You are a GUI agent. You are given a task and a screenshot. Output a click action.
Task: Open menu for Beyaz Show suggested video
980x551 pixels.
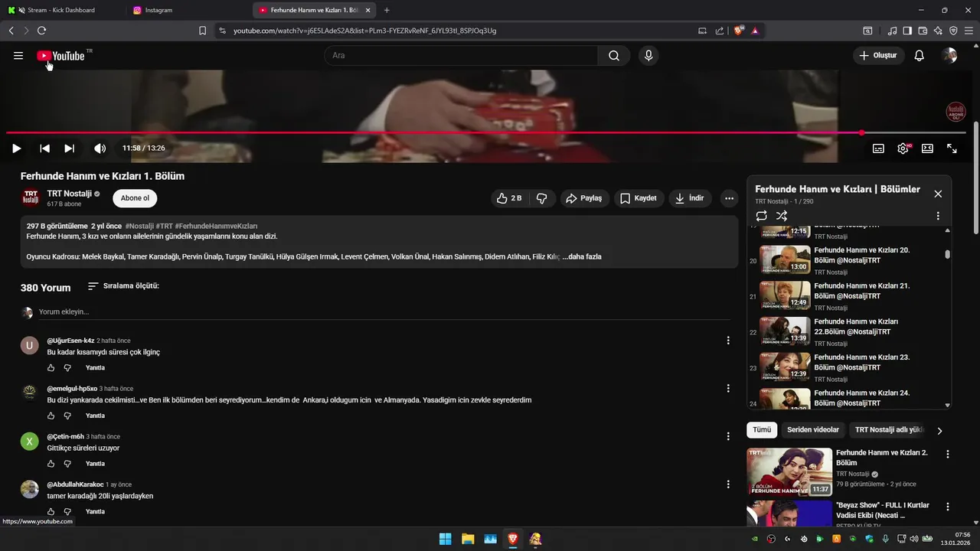click(948, 507)
